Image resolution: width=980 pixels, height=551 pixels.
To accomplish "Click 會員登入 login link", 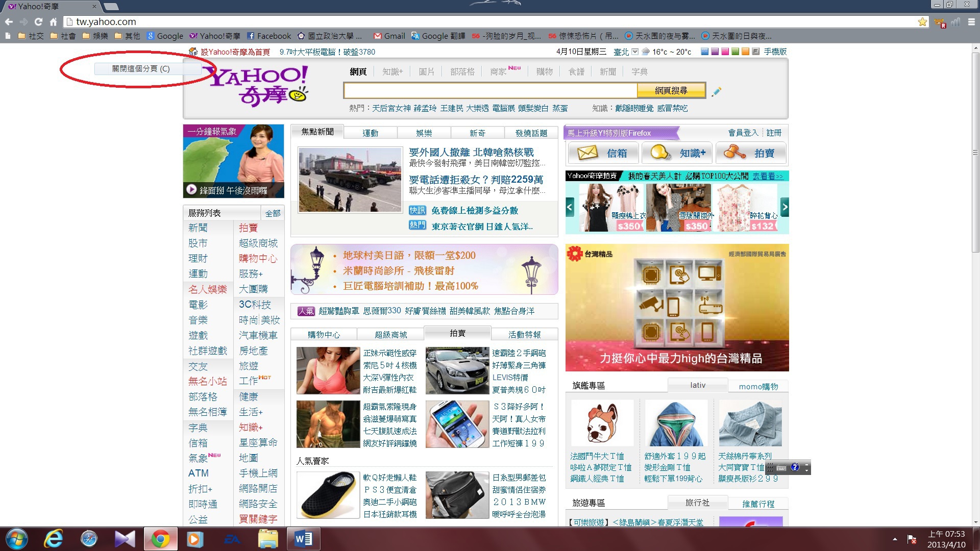I will (743, 133).
